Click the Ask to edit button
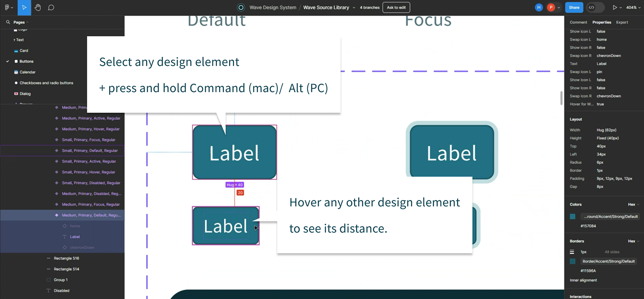 [x=396, y=7]
